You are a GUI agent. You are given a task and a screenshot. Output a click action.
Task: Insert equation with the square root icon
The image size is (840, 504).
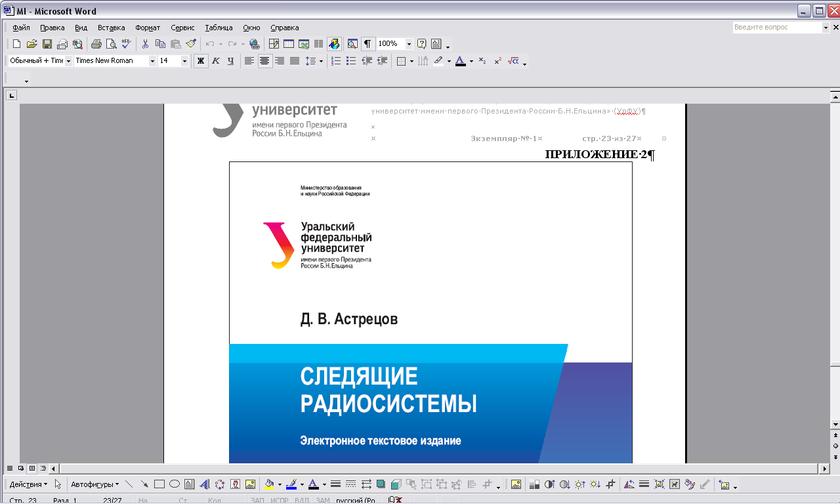[x=514, y=61]
